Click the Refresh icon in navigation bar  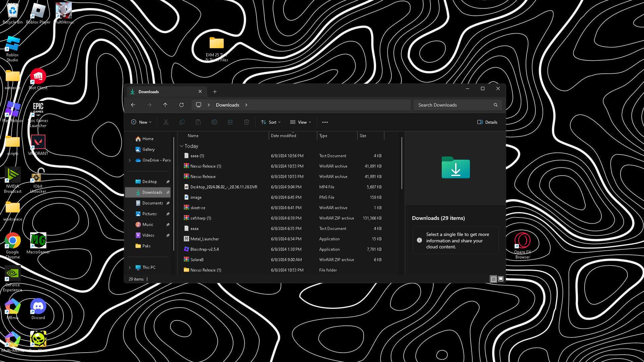coord(181,105)
